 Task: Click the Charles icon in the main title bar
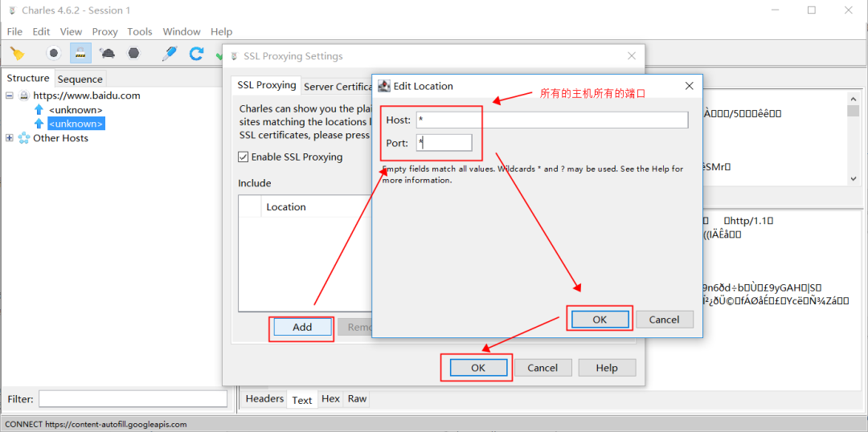12,10
